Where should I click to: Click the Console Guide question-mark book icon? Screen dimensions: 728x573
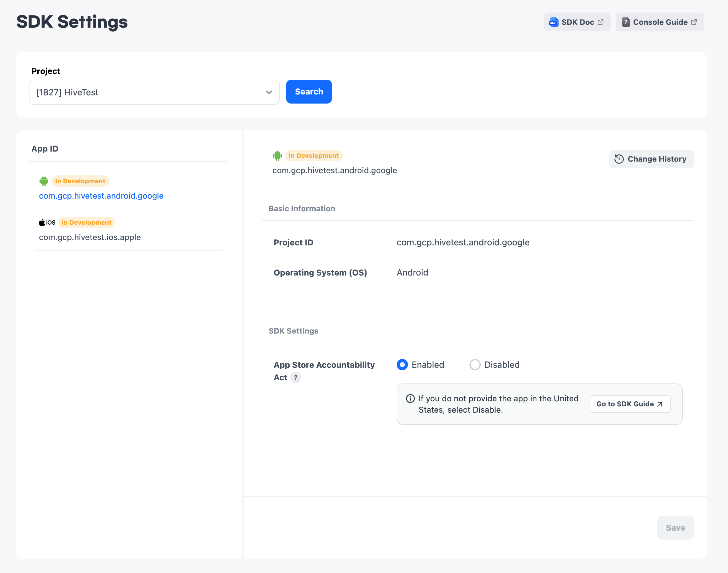coord(626,22)
